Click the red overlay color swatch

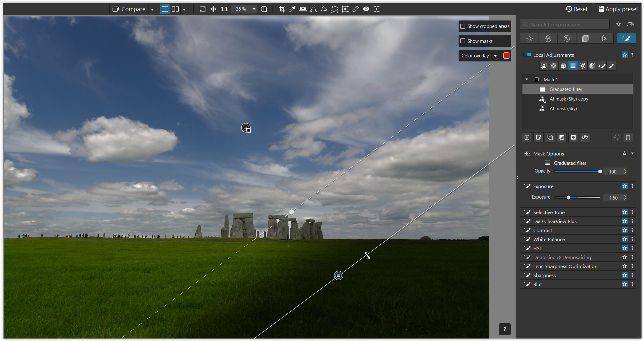click(506, 56)
